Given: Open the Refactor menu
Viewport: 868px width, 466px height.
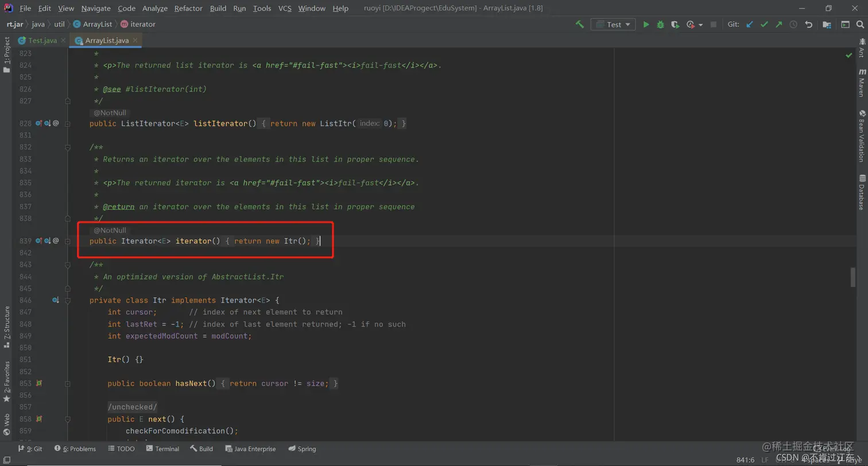Looking at the screenshot, I should (x=188, y=8).
